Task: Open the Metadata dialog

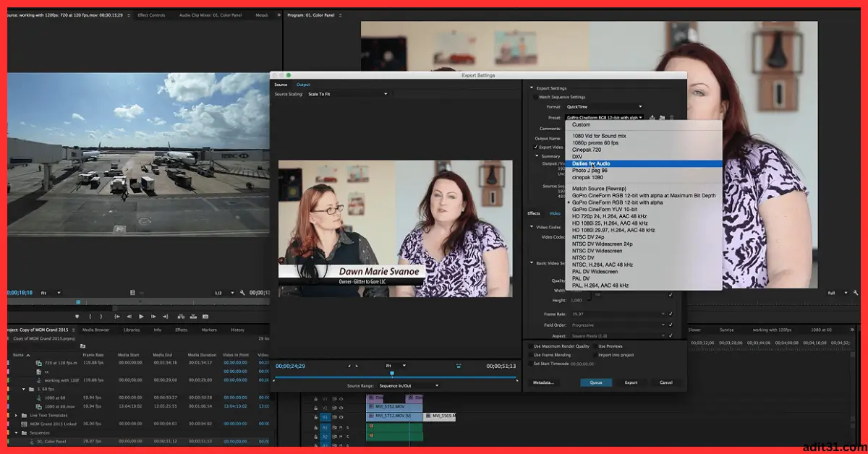Action: click(544, 382)
